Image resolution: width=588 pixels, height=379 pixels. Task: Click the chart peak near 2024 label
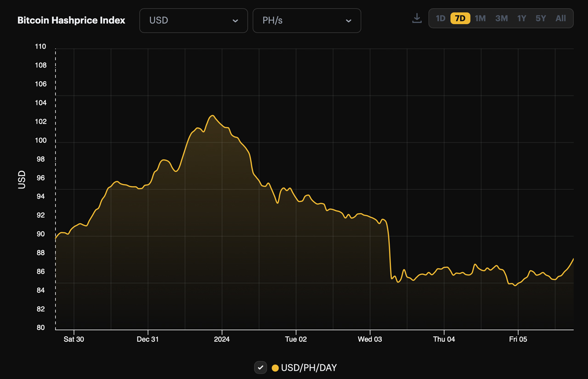click(212, 116)
